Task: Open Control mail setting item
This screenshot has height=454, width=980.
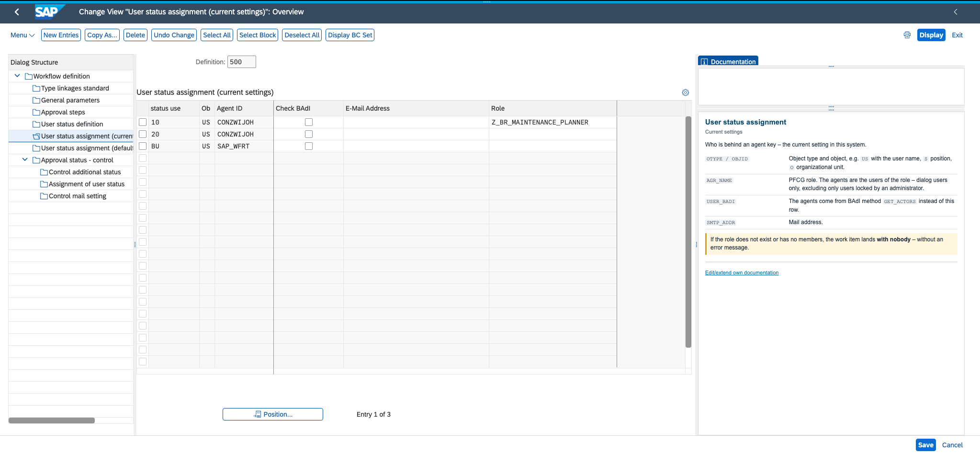Action: tap(78, 196)
